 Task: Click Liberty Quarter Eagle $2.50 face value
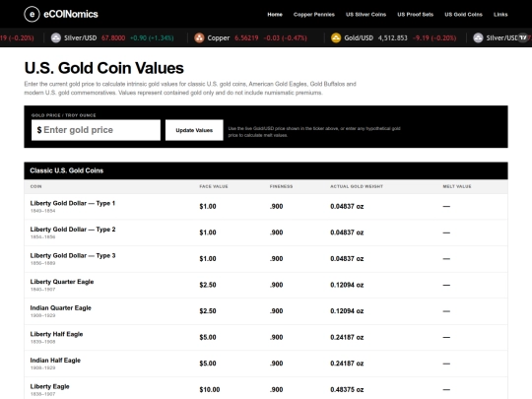[x=208, y=285]
